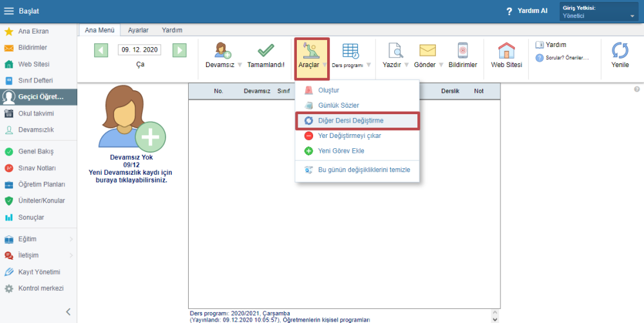Expand the Devamsız dropdown arrow
The width and height of the screenshot is (644, 323).
click(240, 65)
